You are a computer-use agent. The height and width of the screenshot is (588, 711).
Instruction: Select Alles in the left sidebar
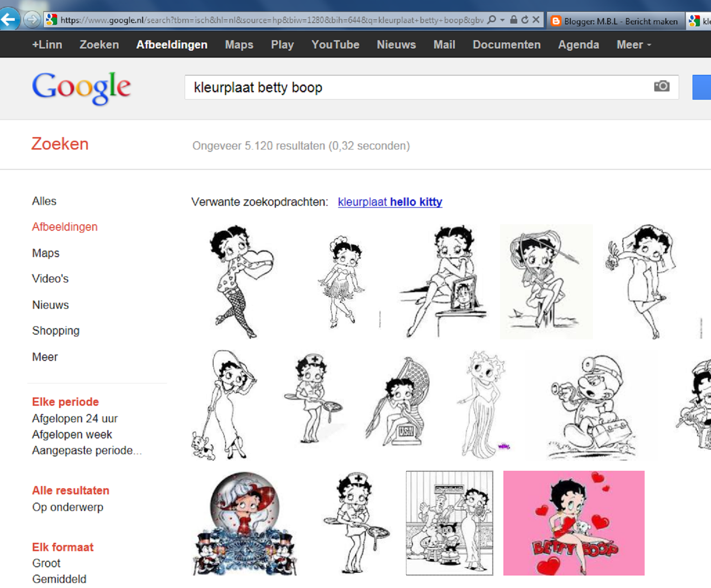click(44, 201)
